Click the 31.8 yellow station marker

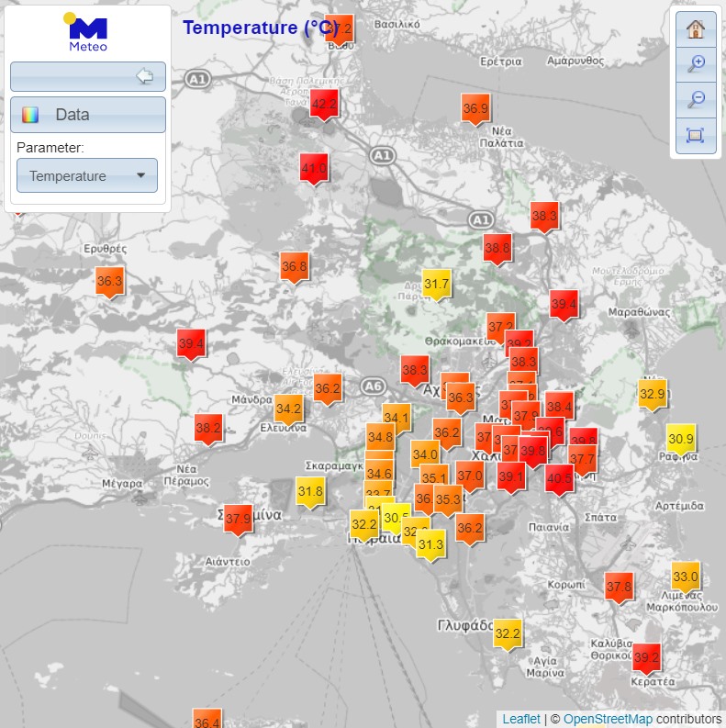click(x=310, y=493)
